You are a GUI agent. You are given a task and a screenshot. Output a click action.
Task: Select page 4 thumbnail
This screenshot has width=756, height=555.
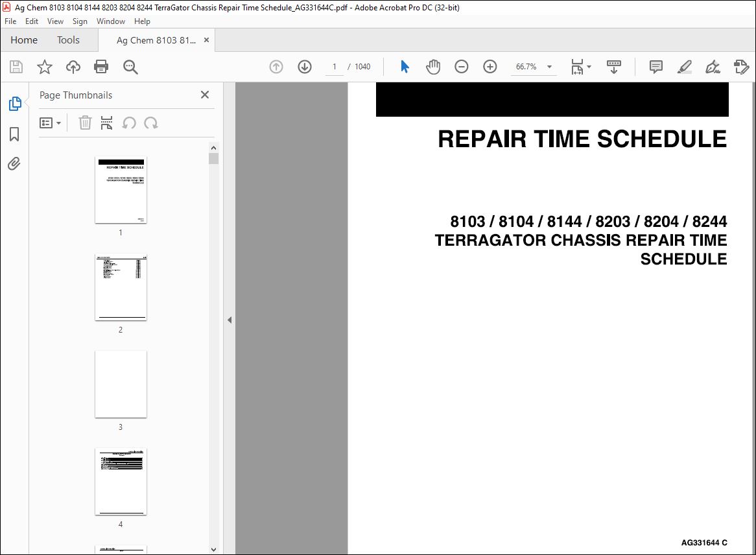121,482
